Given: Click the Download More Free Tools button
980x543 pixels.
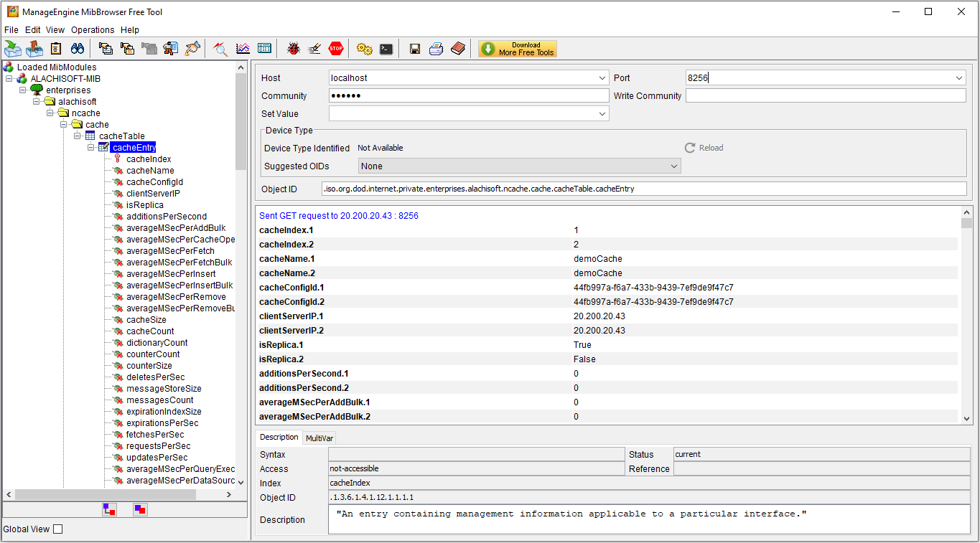Looking at the screenshot, I should coord(518,49).
